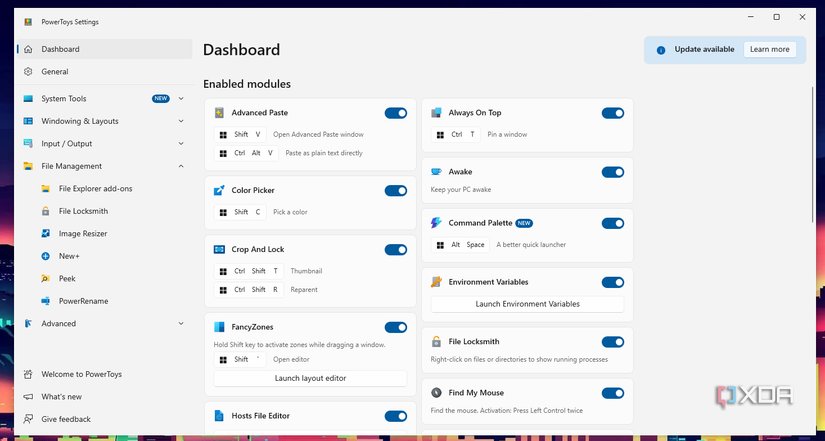
Task: Click the Peek magnifier icon
Action: point(46,278)
